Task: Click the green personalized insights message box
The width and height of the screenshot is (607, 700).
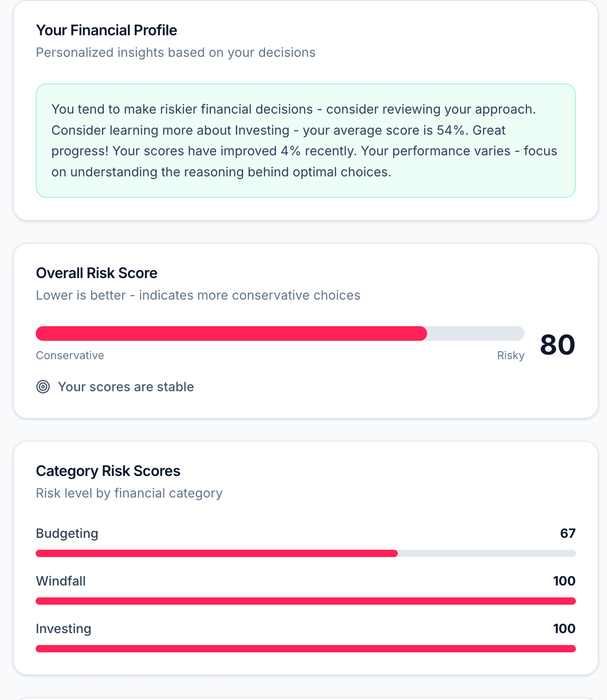Action: 305,141
